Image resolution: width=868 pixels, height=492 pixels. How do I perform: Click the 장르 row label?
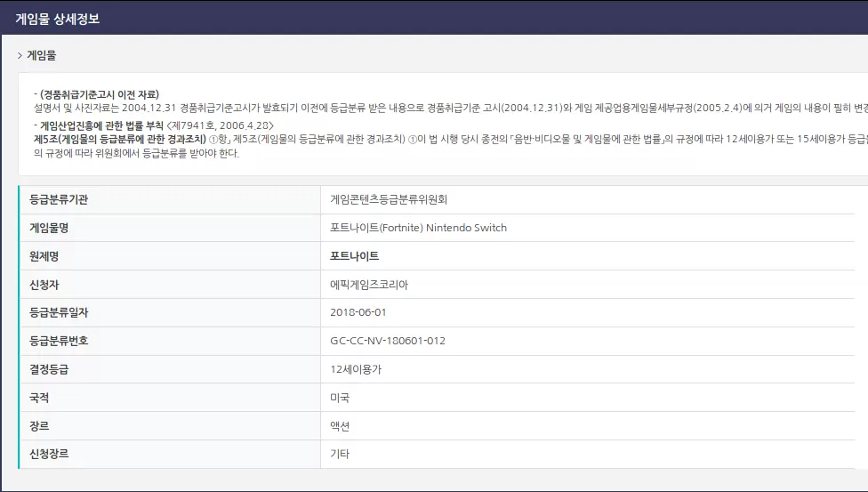pyautogui.click(x=39, y=426)
